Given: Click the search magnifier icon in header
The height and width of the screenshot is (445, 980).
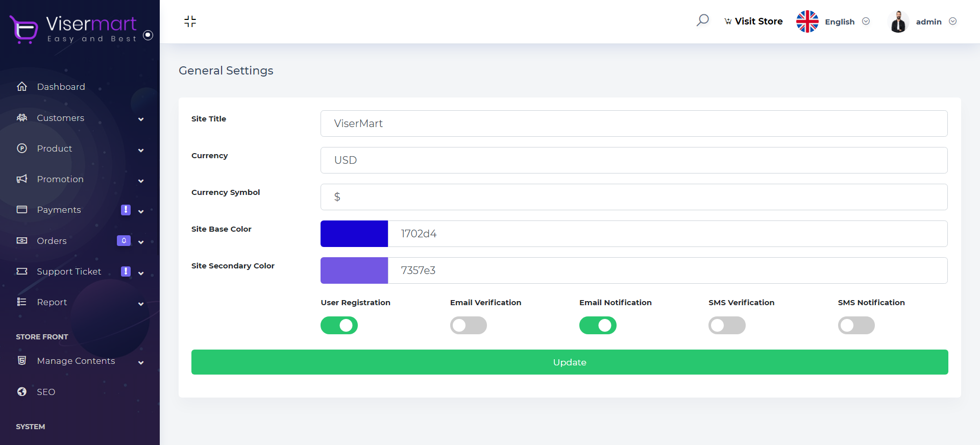Looking at the screenshot, I should pyautogui.click(x=702, y=20).
